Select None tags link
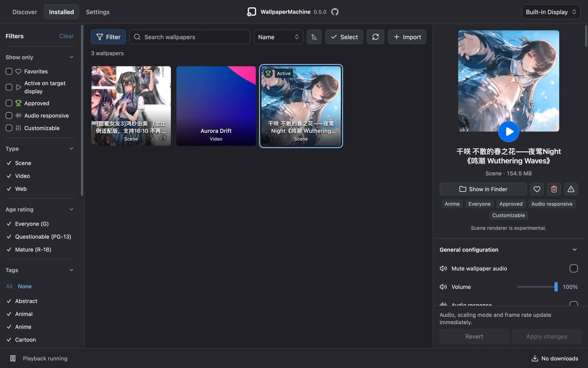The image size is (588, 368). [x=25, y=286]
